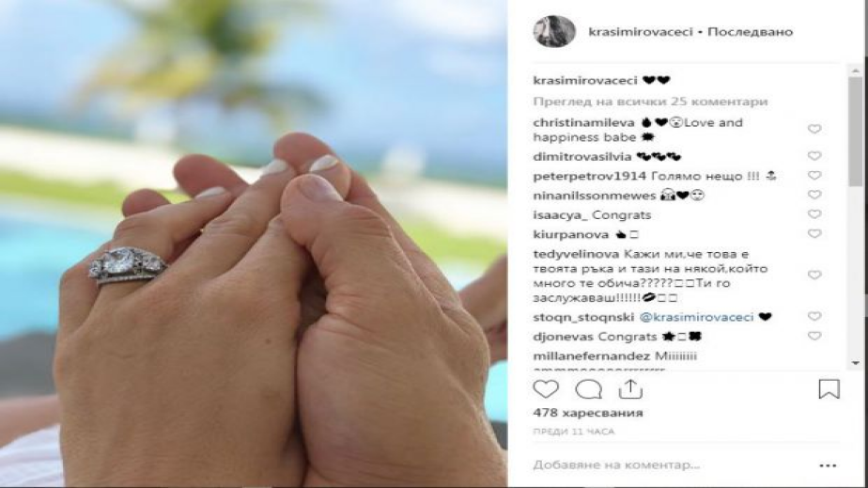Screen dimensions: 868x488
Task: Like dimitrovasilvia's comment heart
Action: click(x=814, y=156)
